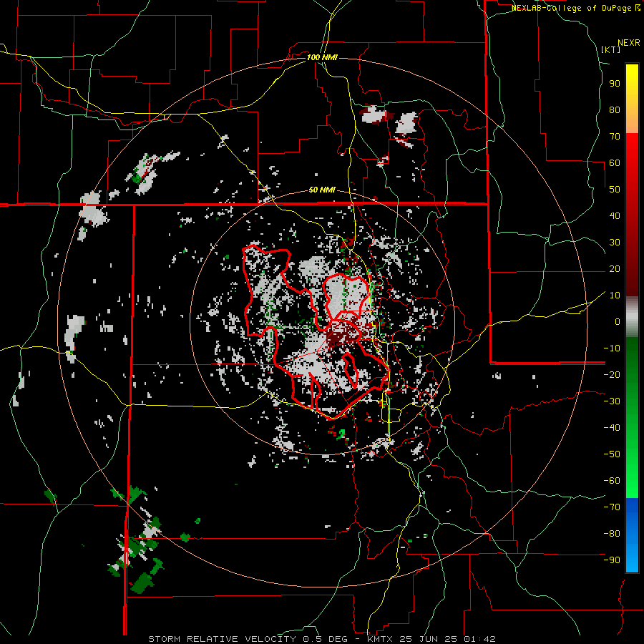Click the NEXR label above the color bar
Image resolution: width=644 pixels, height=644 pixels.
pyautogui.click(x=629, y=43)
